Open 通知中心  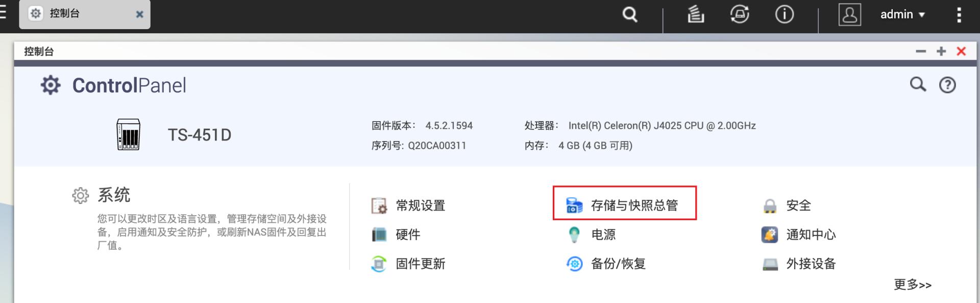click(811, 235)
